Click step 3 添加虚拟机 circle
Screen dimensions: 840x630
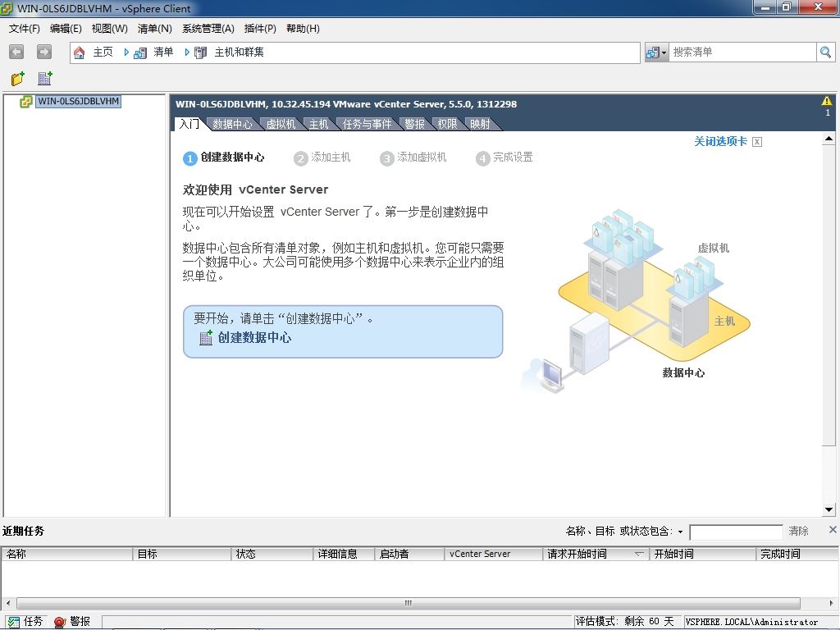pos(386,158)
